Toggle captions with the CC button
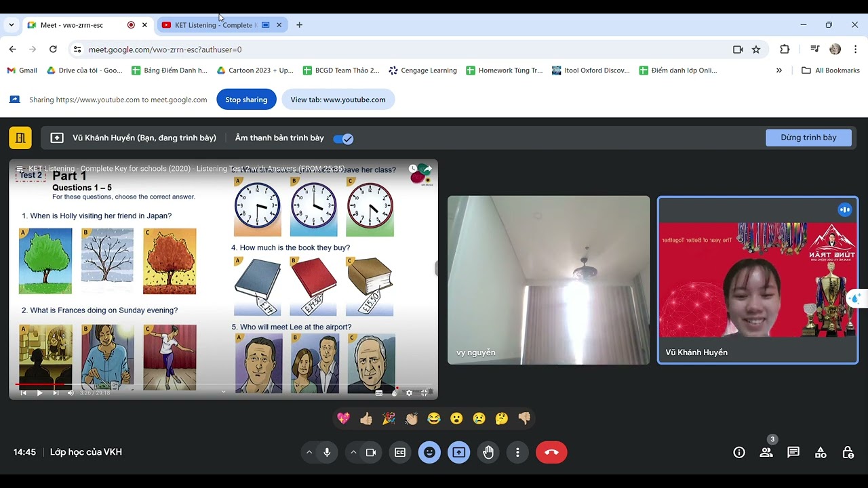Image resolution: width=868 pixels, height=488 pixels. 400,452
